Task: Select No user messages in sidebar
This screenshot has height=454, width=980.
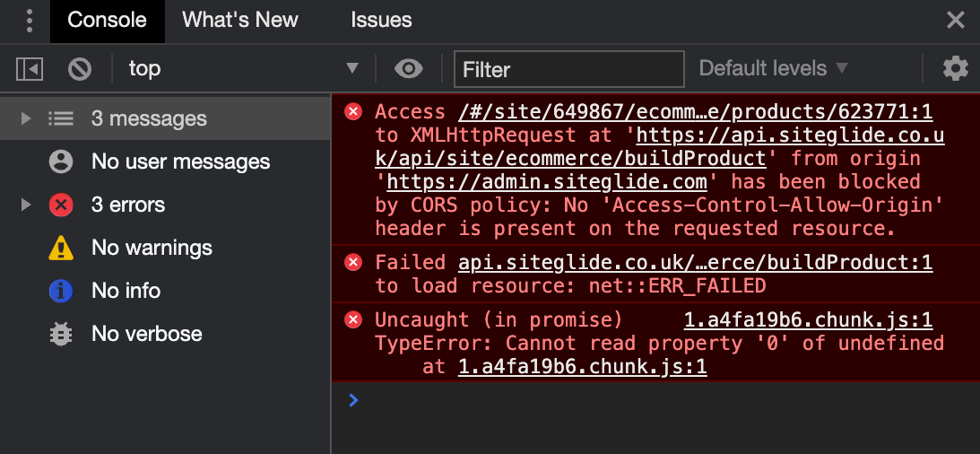Action: point(179,162)
